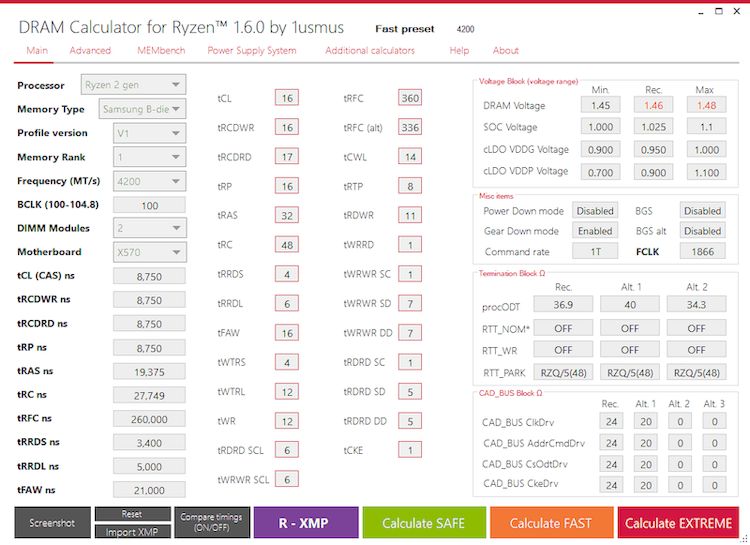Click DRAM Voltage Max value 1.48
Image resolution: width=750 pixels, height=545 pixels.
[x=706, y=105]
